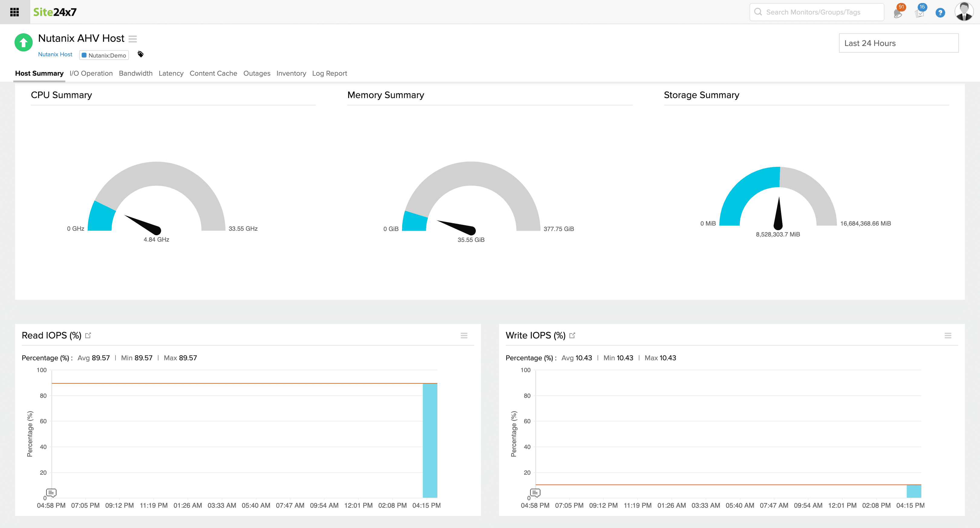
Task: Open the Inventory tab
Action: pos(291,73)
